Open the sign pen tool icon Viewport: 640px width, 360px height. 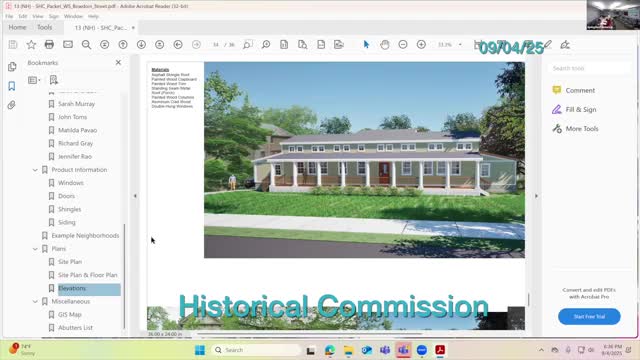pos(565,44)
